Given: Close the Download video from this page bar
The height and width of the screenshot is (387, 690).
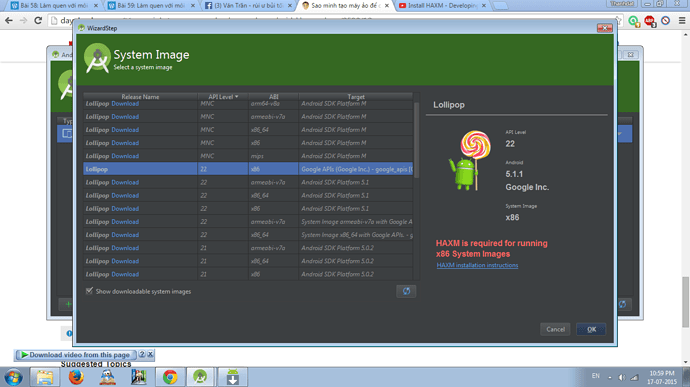Looking at the screenshot, I should [150, 354].
